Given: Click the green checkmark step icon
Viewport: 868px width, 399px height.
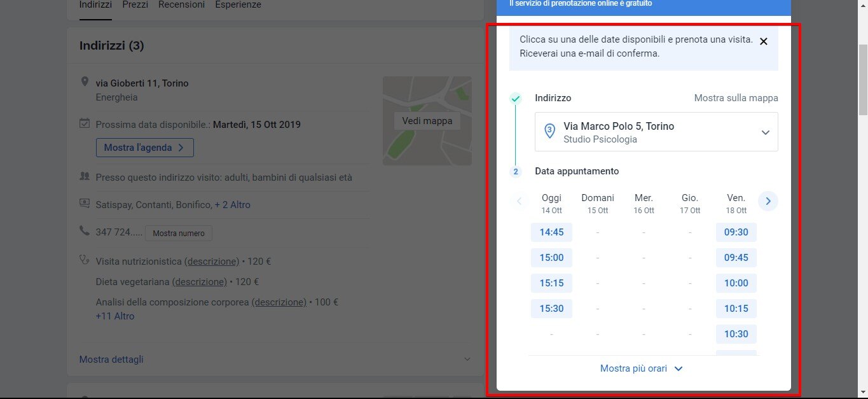Looking at the screenshot, I should (x=516, y=99).
